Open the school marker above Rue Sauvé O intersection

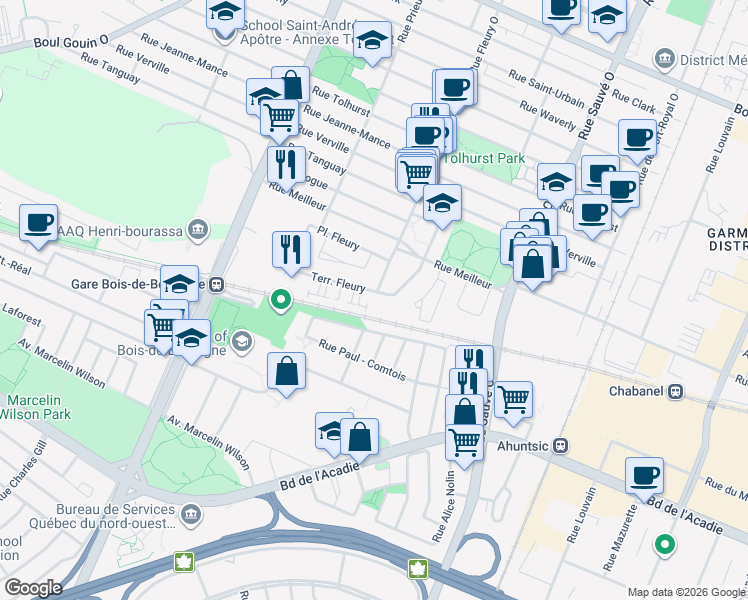556,182
